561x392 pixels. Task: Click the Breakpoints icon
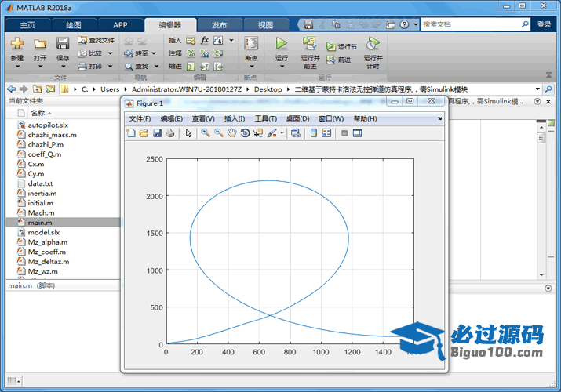coord(251,44)
